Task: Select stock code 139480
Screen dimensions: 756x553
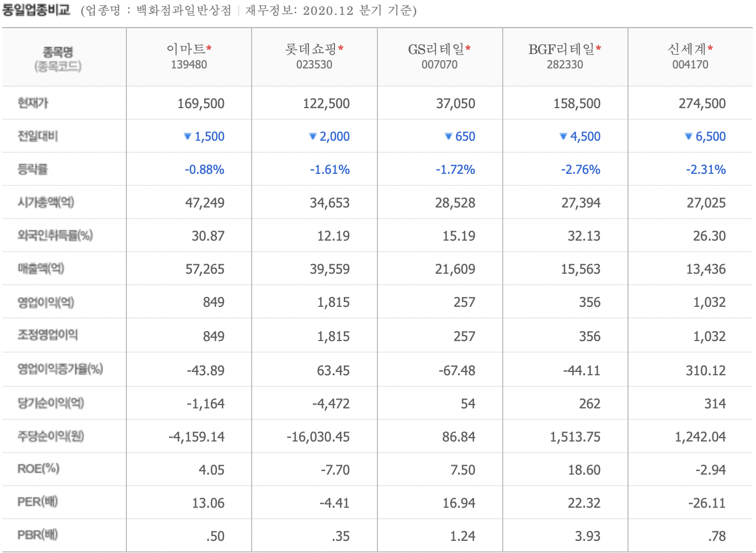Action: coord(189,65)
